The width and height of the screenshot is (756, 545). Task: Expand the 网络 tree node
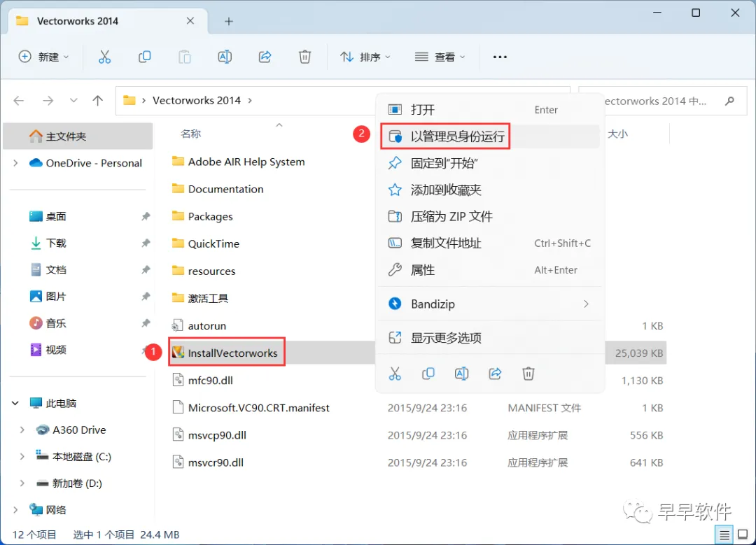[x=15, y=509]
